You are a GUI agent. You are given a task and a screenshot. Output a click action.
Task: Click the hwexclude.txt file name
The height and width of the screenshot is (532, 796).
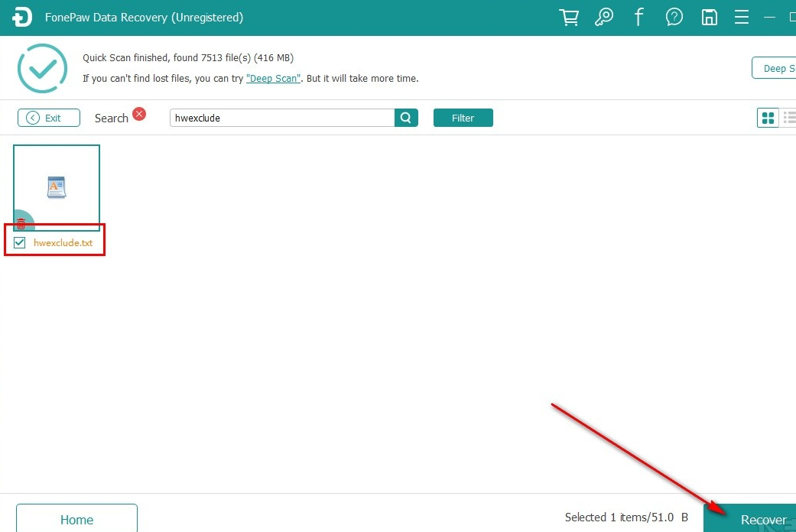pos(63,242)
